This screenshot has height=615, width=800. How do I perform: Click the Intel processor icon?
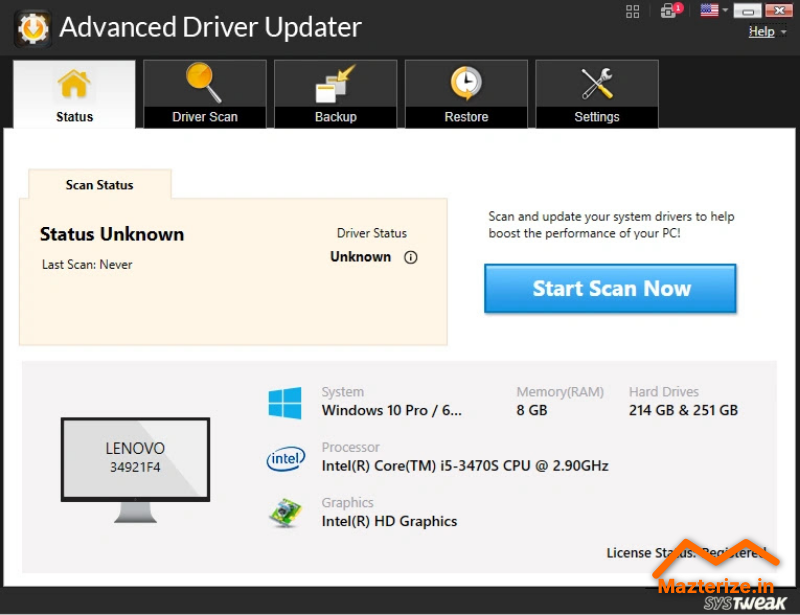coord(286,458)
